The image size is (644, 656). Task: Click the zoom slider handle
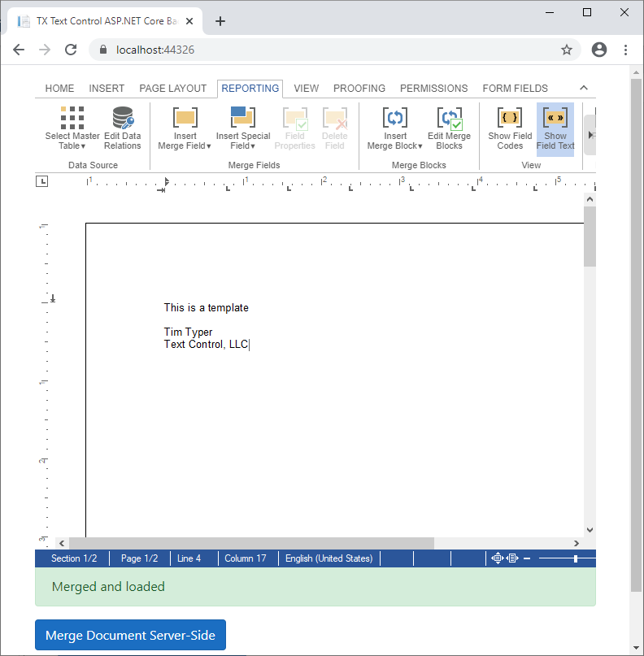(576, 558)
